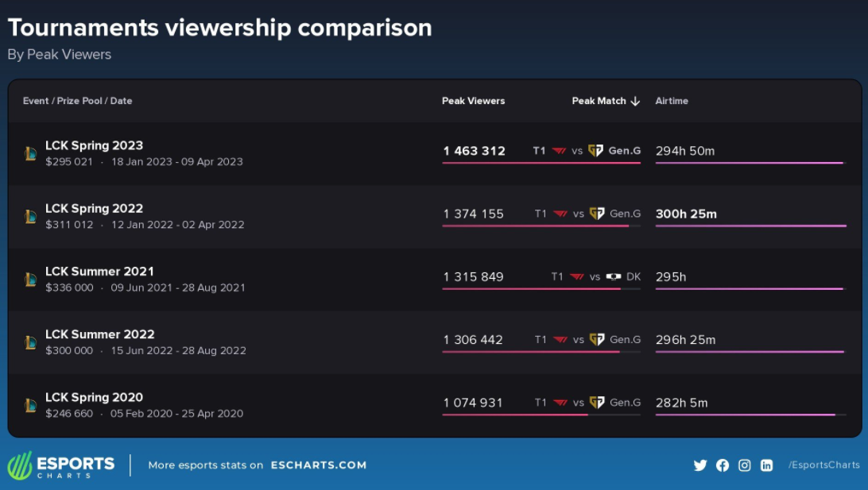Sort table by Peak Viewers header
868x490 pixels.
pyautogui.click(x=473, y=101)
